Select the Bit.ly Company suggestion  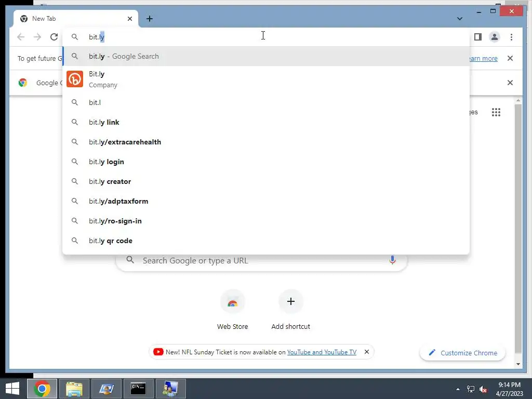[x=266, y=79]
